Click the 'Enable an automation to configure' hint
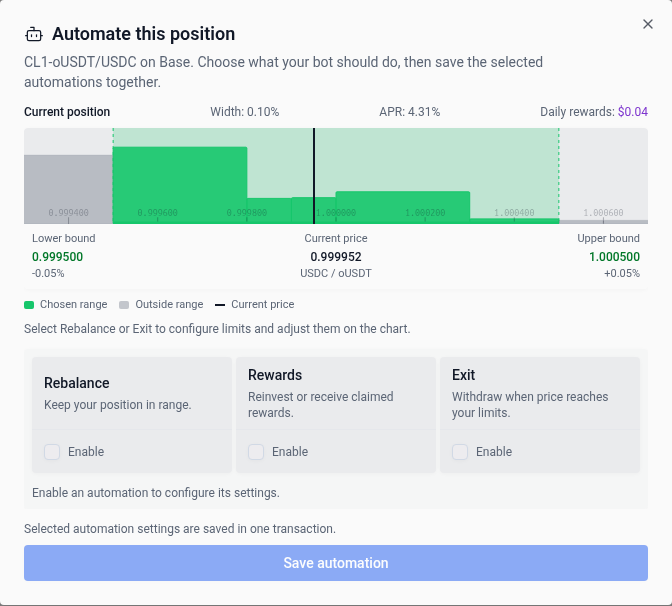The height and width of the screenshot is (606, 672). coord(156,493)
